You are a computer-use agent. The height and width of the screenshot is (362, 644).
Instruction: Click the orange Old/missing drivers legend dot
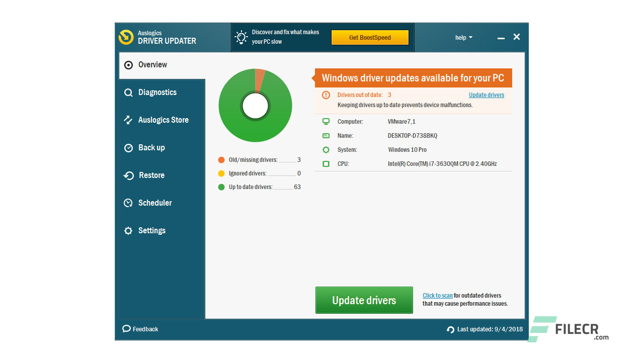pos(221,160)
